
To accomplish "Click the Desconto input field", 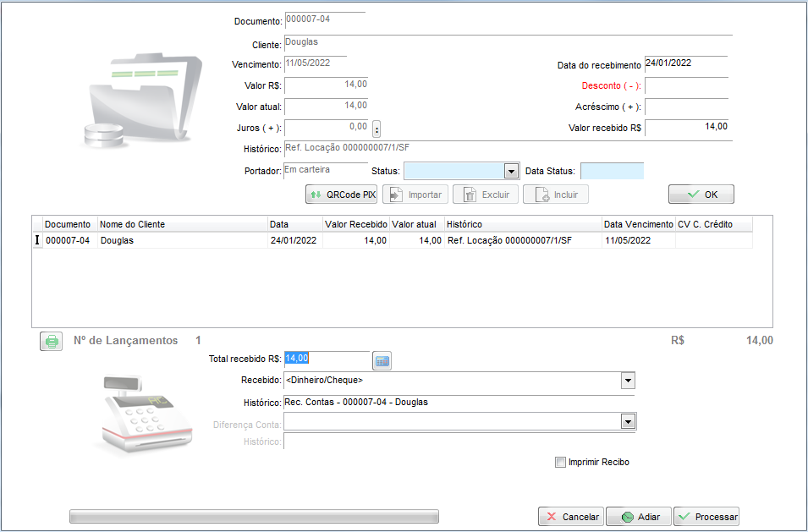I will click(x=685, y=85).
